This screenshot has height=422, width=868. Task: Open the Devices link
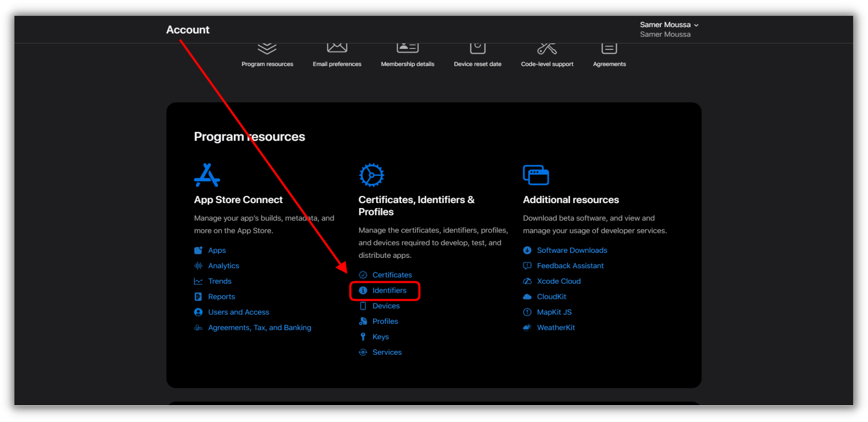[386, 306]
